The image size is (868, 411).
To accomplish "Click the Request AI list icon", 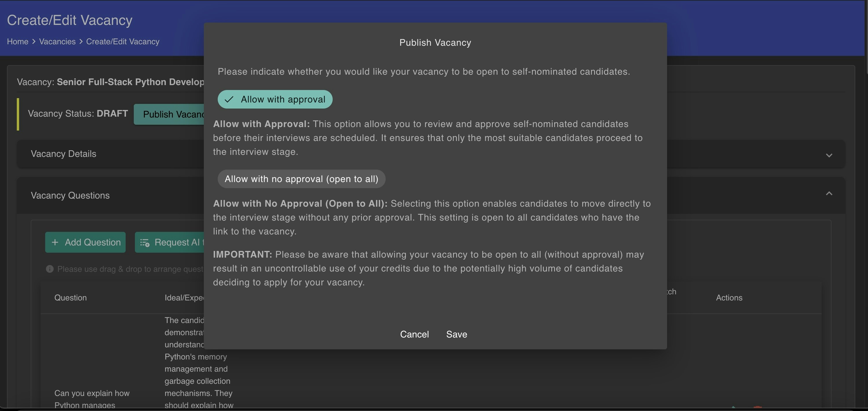I will [145, 243].
